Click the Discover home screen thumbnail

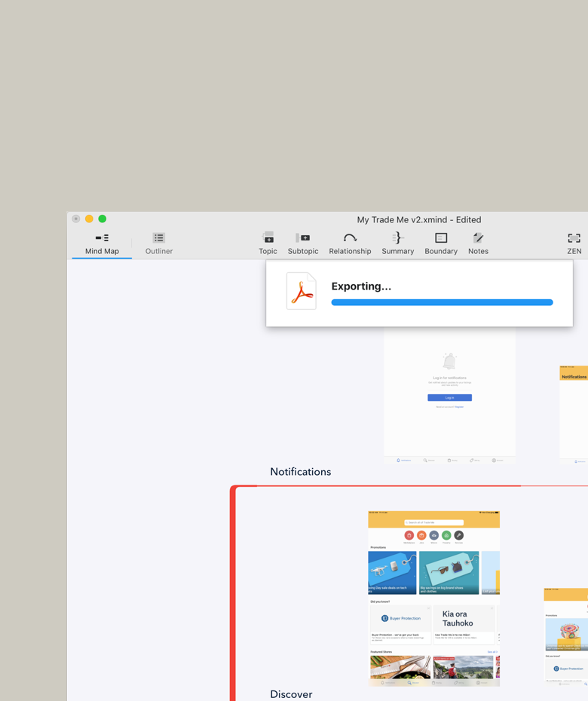[433, 598]
